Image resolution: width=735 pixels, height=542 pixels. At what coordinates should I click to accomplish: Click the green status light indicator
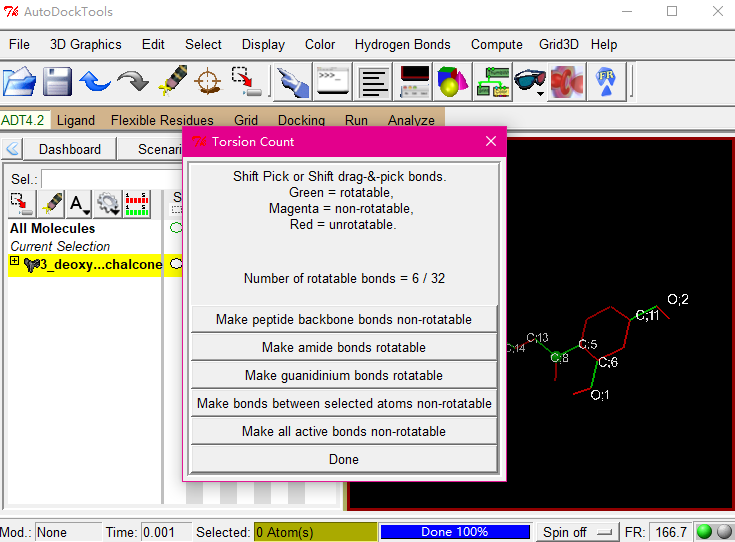704,532
